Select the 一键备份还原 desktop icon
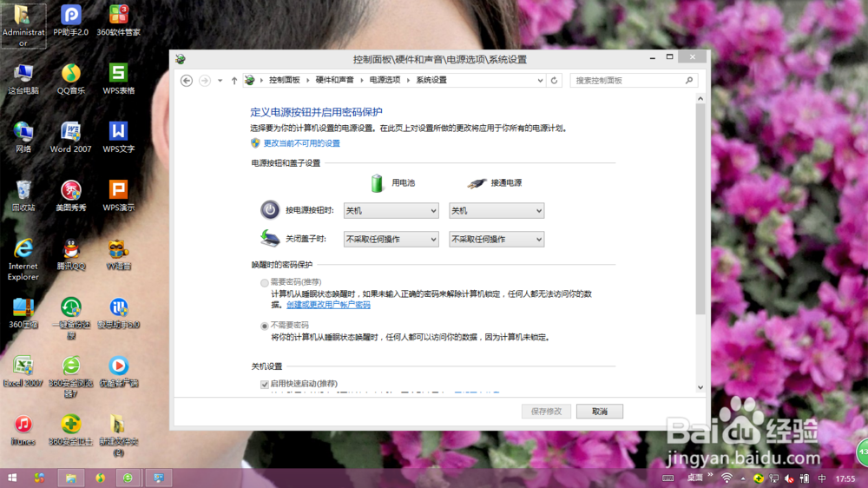The image size is (868, 488). tap(71, 318)
